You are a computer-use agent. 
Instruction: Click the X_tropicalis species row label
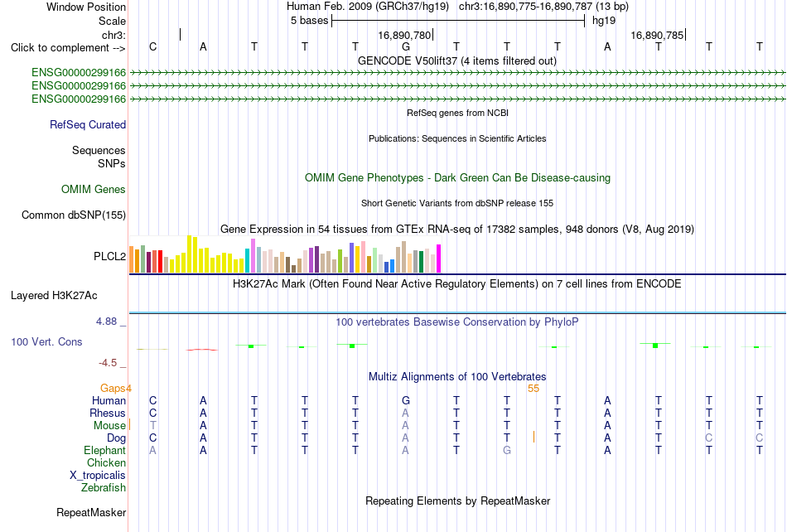tap(98, 476)
